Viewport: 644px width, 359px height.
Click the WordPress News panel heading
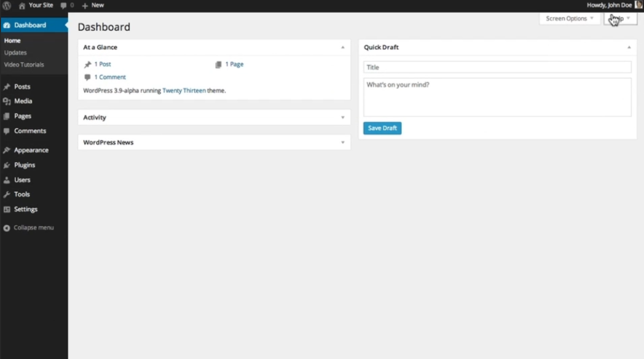(x=108, y=142)
